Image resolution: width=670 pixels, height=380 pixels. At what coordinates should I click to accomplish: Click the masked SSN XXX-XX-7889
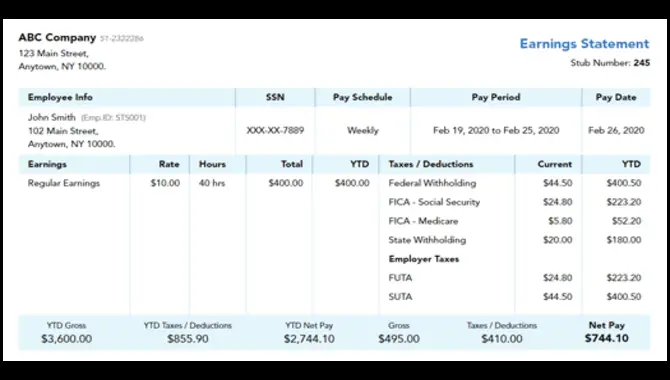275,130
